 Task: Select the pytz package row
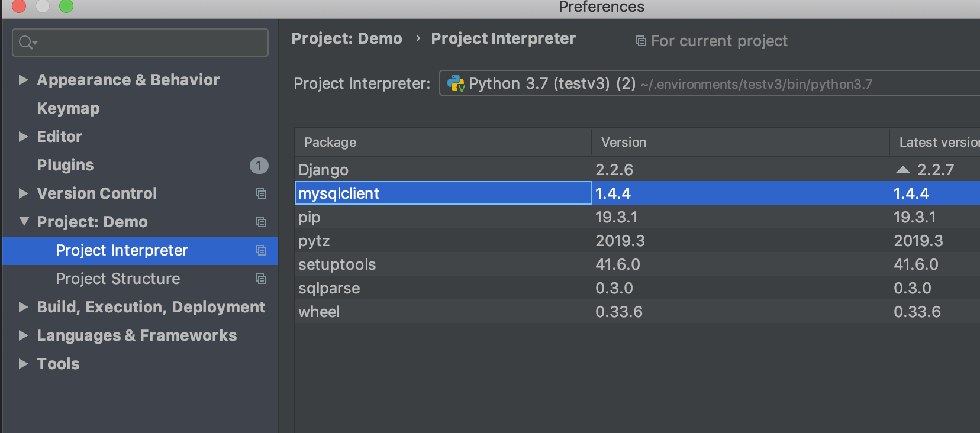coord(637,241)
